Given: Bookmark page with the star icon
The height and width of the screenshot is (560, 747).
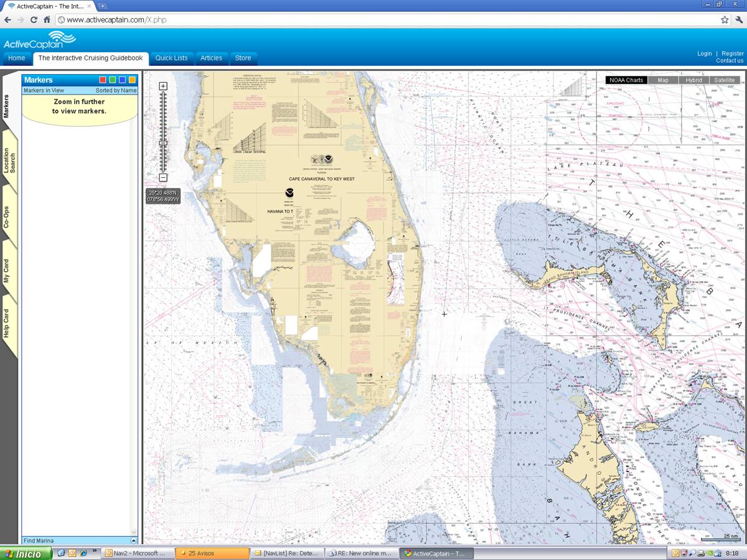Looking at the screenshot, I should tap(725, 20).
